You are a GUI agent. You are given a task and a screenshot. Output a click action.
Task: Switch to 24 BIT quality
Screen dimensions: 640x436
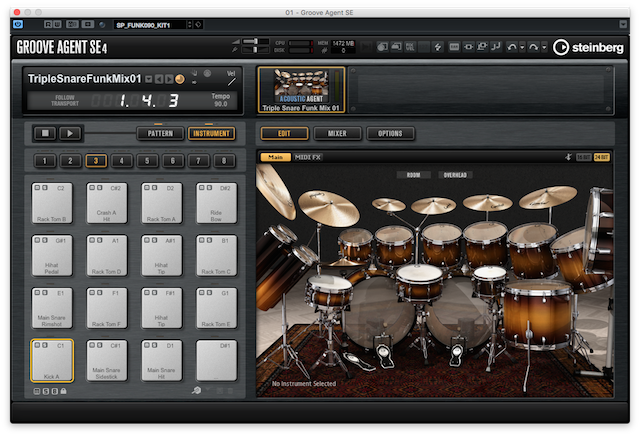point(602,157)
